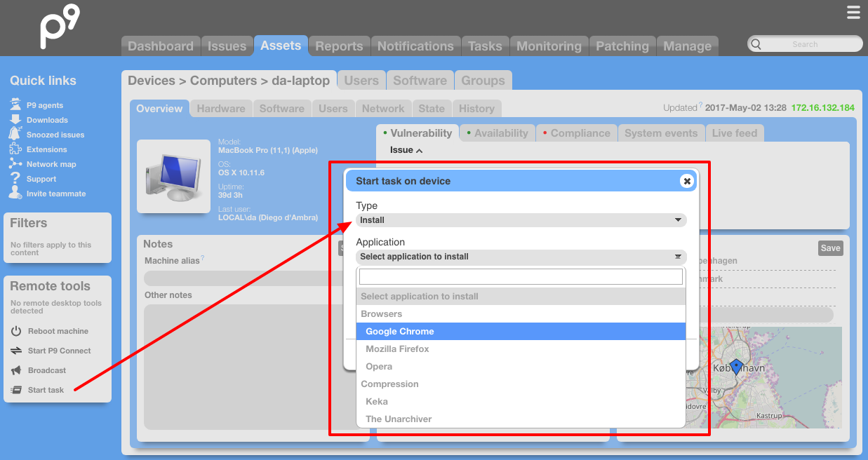Image resolution: width=868 pixels, height=460 pixels.
Task: Click the Start task link
Action: (46, 390)
